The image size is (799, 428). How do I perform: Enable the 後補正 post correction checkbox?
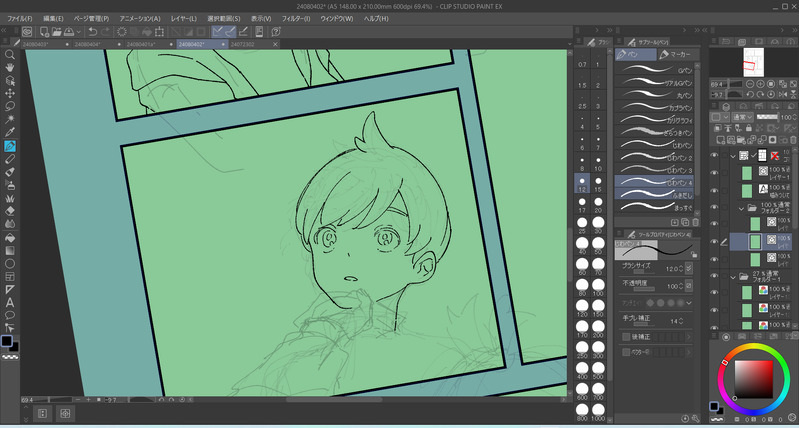626,337
